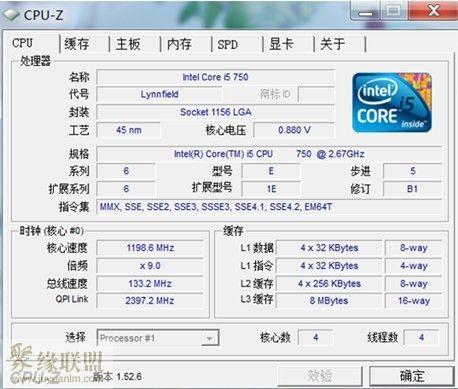The image size is (458, 389).
Task: Open the 显卡 tab
Action: pos(281,44)
